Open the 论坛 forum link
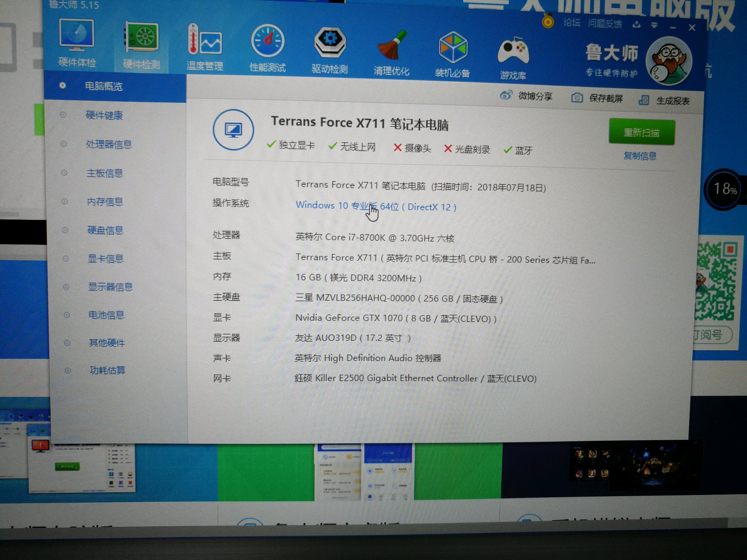This screenshot has height=560, width=747. [x=571, y=23]
